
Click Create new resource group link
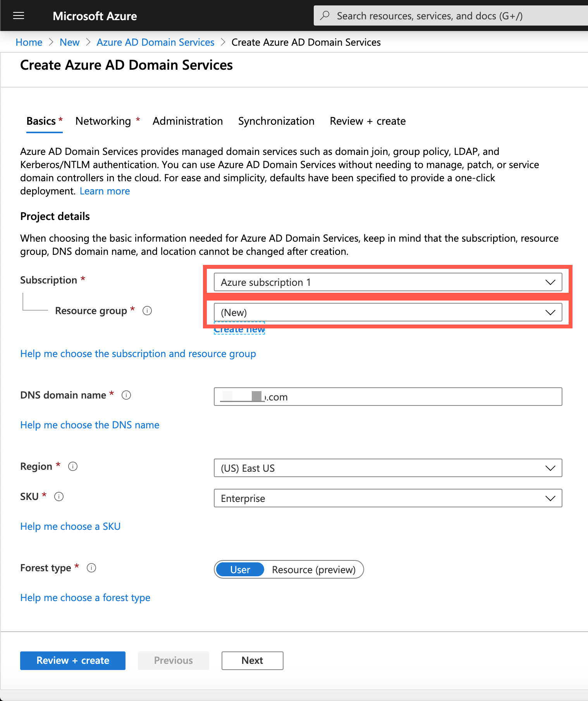[239, 330]
